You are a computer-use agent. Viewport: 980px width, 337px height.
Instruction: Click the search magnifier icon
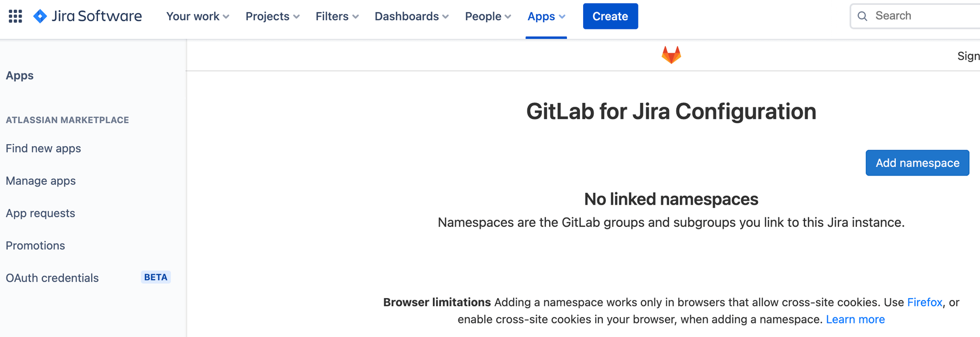[862, 16]
